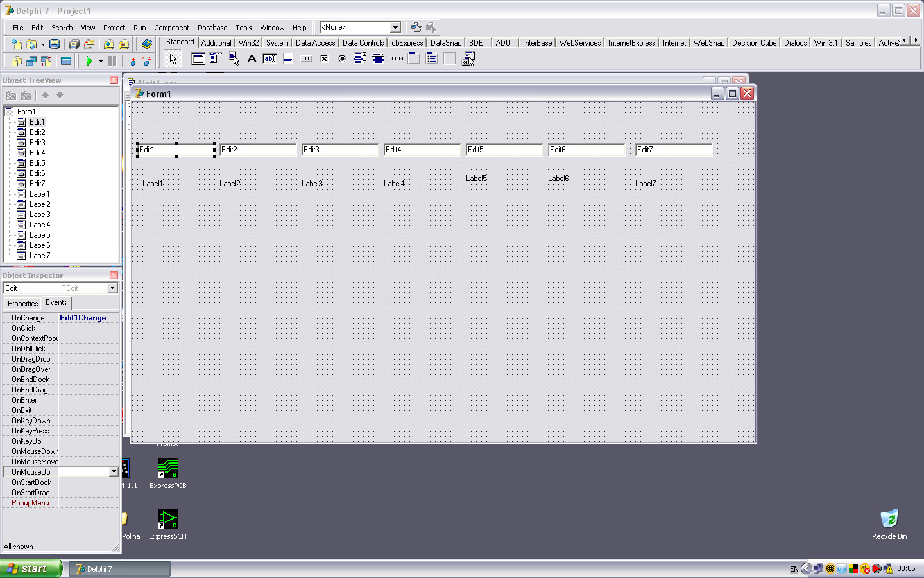Screen dimensions: 924x578
Task: Pick the Label (A) component
Action: (x=252, y=58)
